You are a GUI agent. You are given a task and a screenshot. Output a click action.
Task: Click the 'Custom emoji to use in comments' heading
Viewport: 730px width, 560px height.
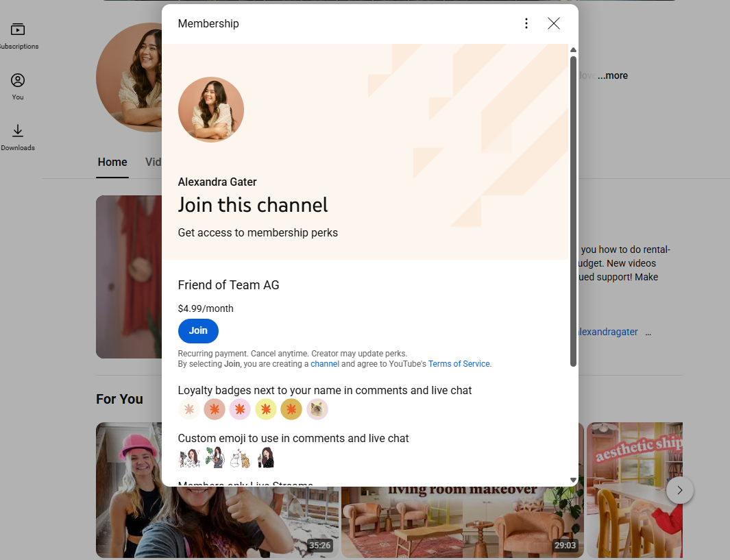pos(293,439)
